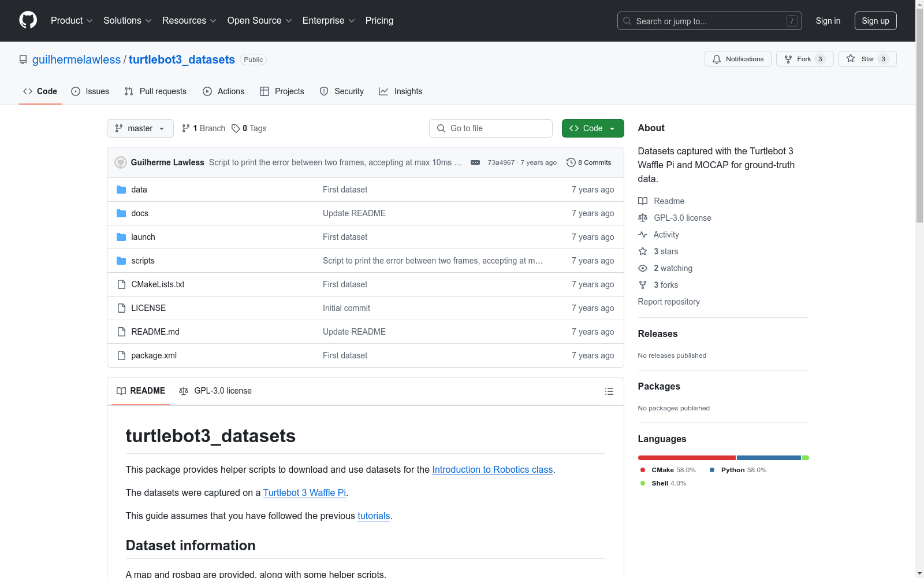Viewport: 924px width, 578px height.
Task: Click the Search or jump to field
Action: 710,21
